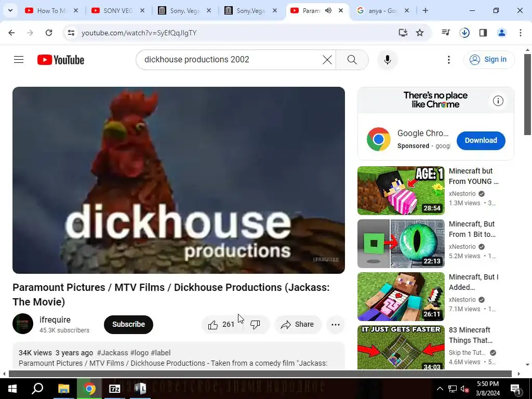The image size is (532, 399).
Task: Switch to second Sony.Vega tab
Action: pyautogui.click(x=250, y=10)
